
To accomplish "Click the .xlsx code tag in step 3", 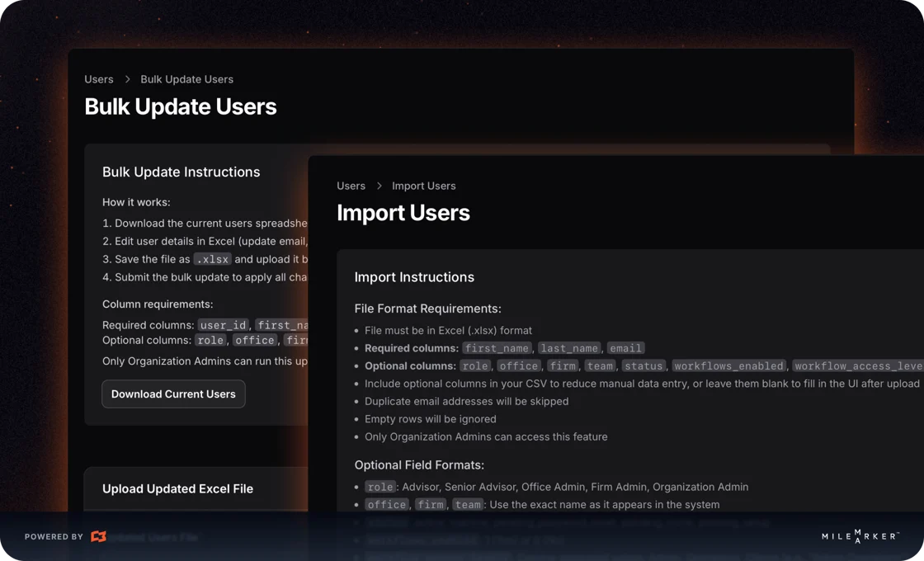I will (212, 259).
